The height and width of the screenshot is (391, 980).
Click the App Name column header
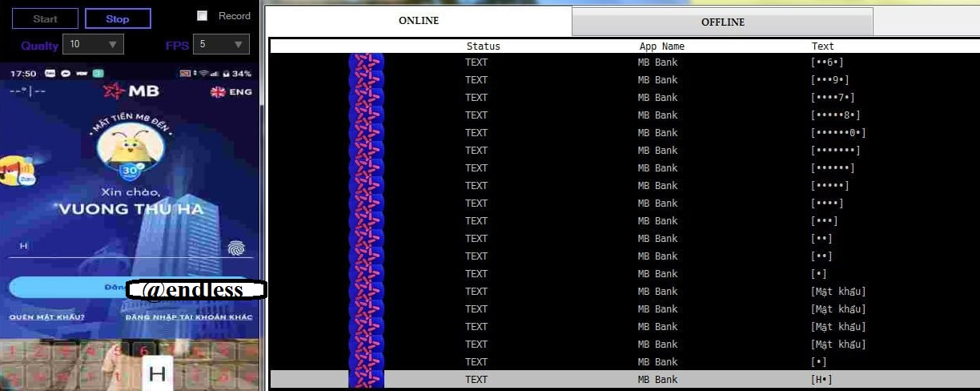(x=662, y=46)
